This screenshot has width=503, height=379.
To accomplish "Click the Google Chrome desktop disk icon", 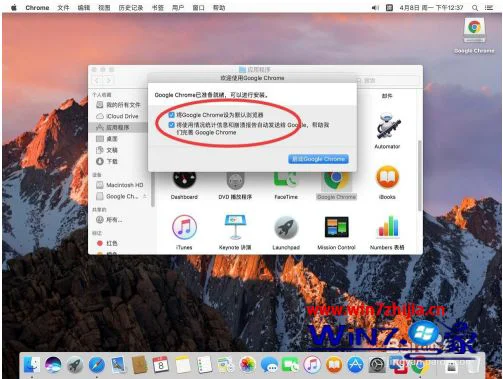I will click(x=474, y=30).
